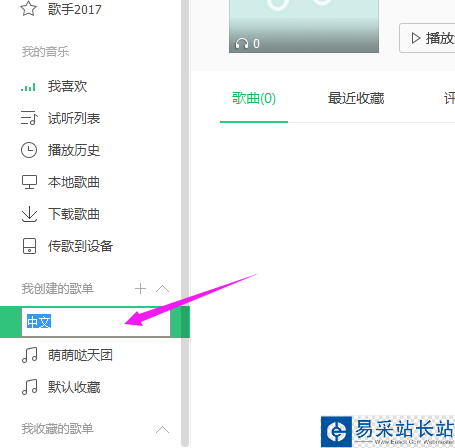The width and height of the screenshot is (455, 448).
Task: Open the 歌手2017 playlist entry
Action: (74, 9)
